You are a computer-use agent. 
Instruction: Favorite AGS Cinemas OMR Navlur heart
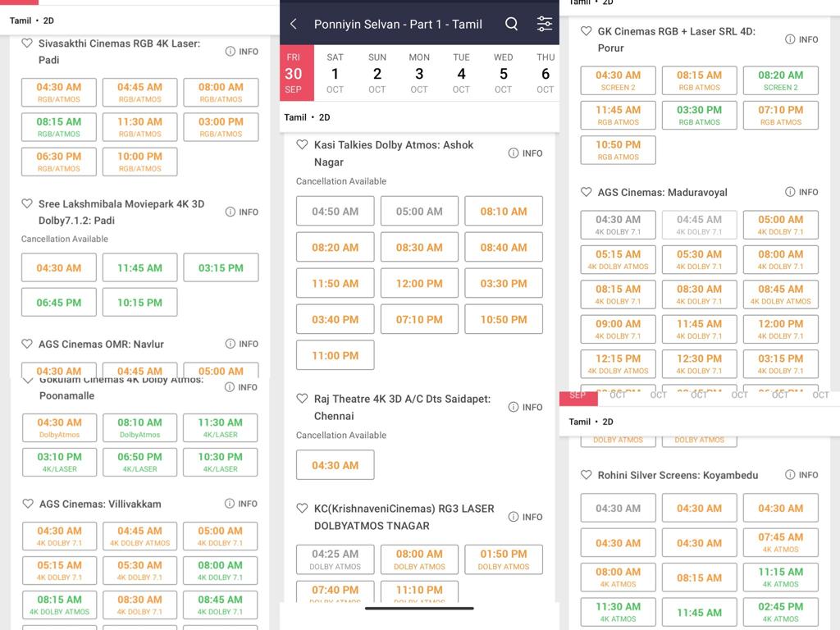pyautogui.click(x=27, y=344)
